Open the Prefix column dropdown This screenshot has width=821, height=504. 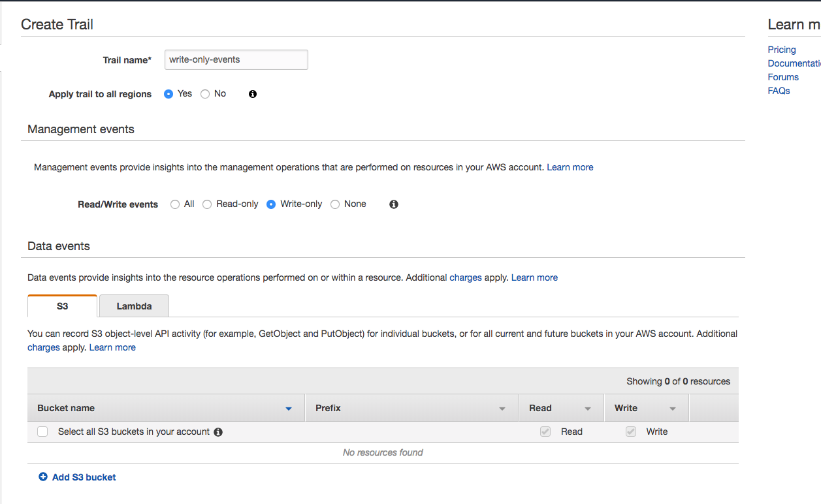pos(502,408)
